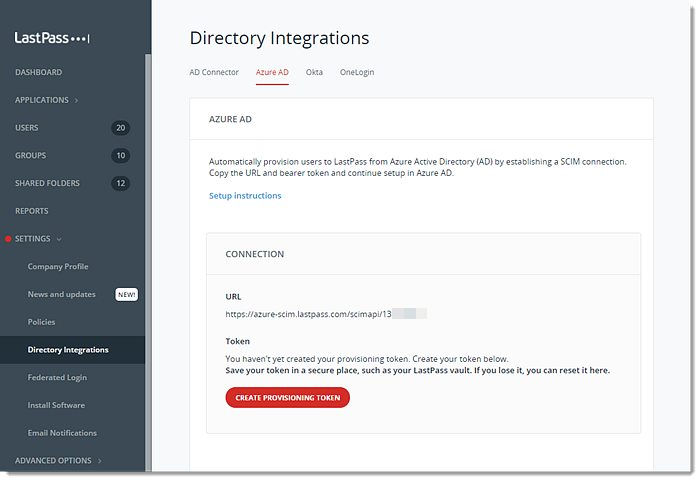The width and height of the screenshot is (700, 482).
Task: Click the LastPass logo
Action: (52, 38)
